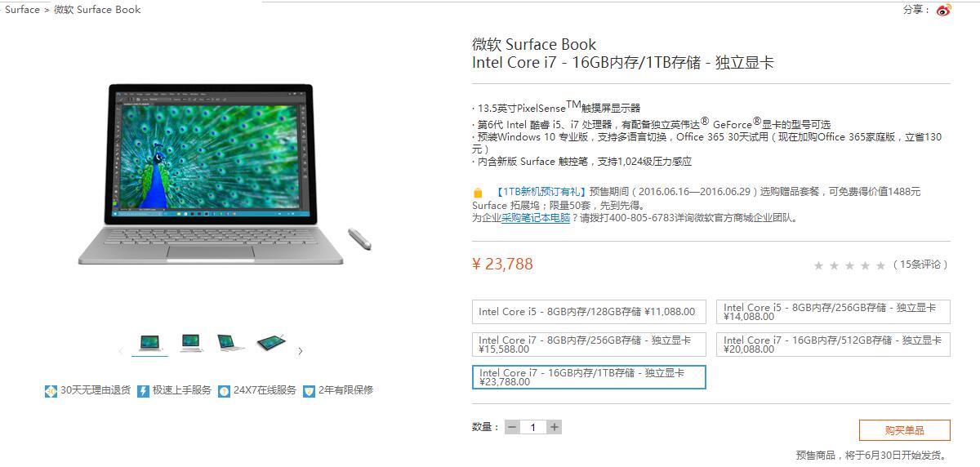Click the 购买单品 buy button
This screenshot has width=980, height=467.
(904, 430)
